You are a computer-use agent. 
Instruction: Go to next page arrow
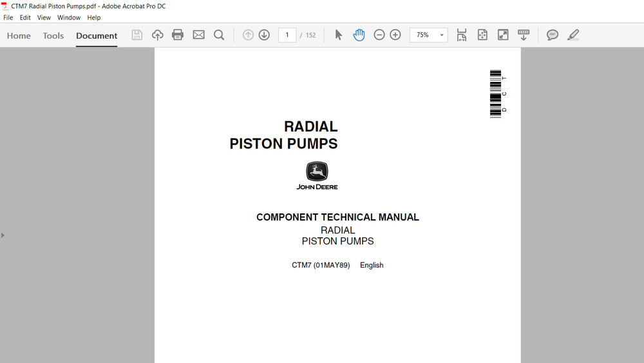pos(264,35)
